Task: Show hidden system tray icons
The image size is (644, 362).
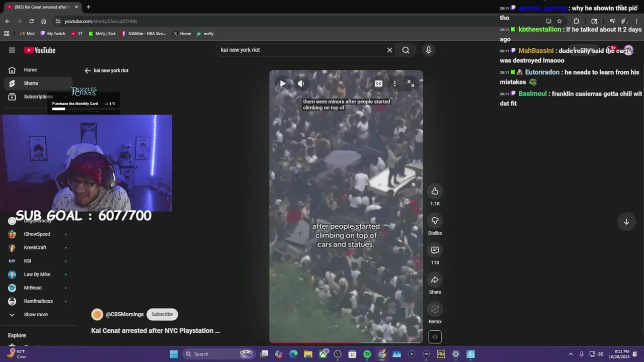Action: [x=571, y=354]
